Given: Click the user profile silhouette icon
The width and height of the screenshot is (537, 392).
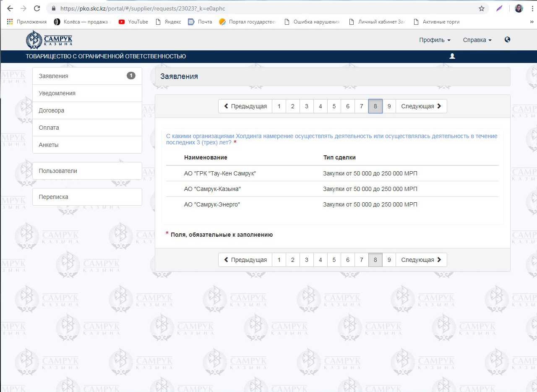Looking at the screenshot, I should (452, 56).
